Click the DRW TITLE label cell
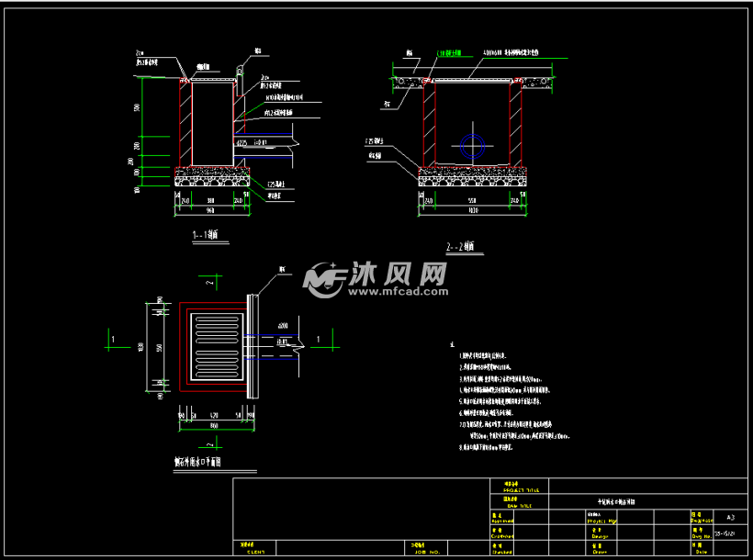Screen dimensions: 753x560 click(520, 503)
